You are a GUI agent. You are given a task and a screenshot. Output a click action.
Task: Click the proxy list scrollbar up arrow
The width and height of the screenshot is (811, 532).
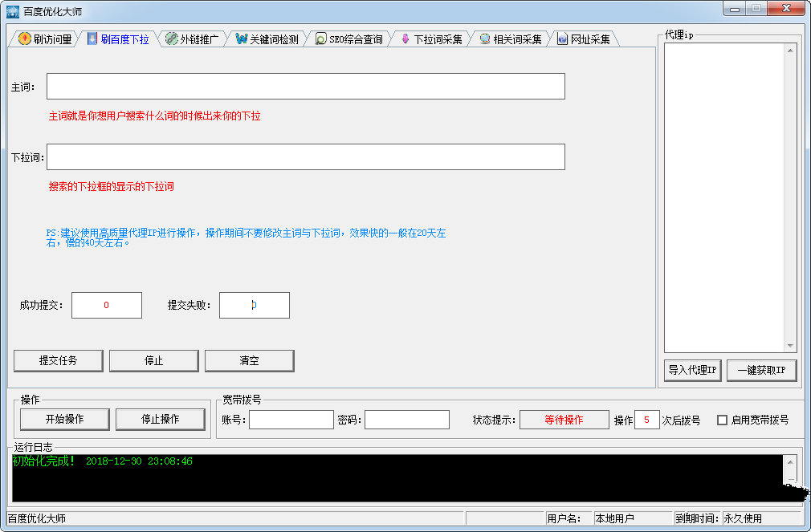(790, 50)
